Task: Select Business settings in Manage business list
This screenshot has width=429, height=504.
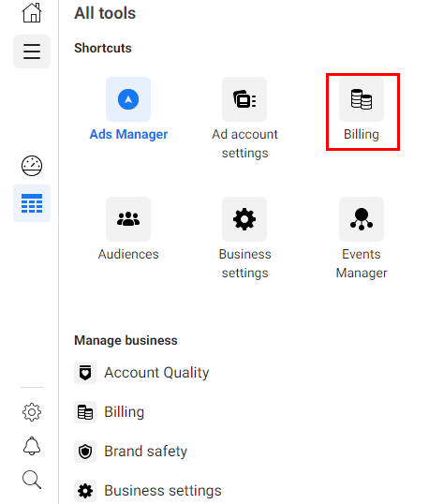Action: pyautogui.click(x=148, y=491)
